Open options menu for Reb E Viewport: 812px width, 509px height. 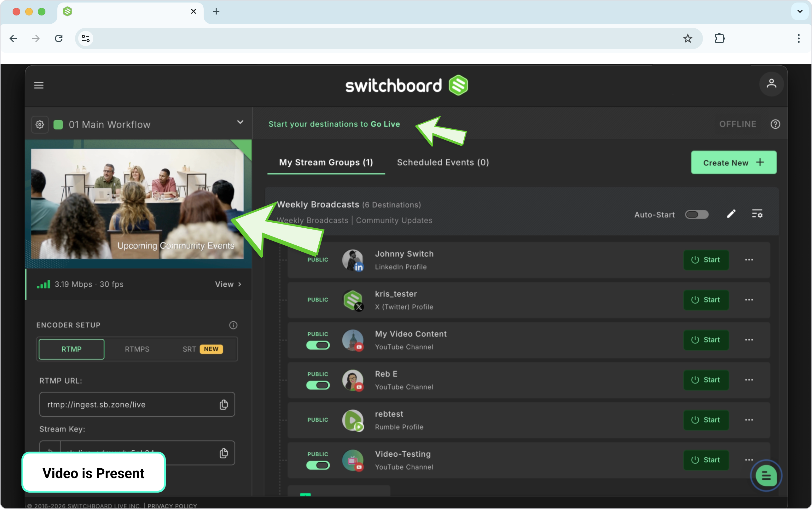point(749,380)
